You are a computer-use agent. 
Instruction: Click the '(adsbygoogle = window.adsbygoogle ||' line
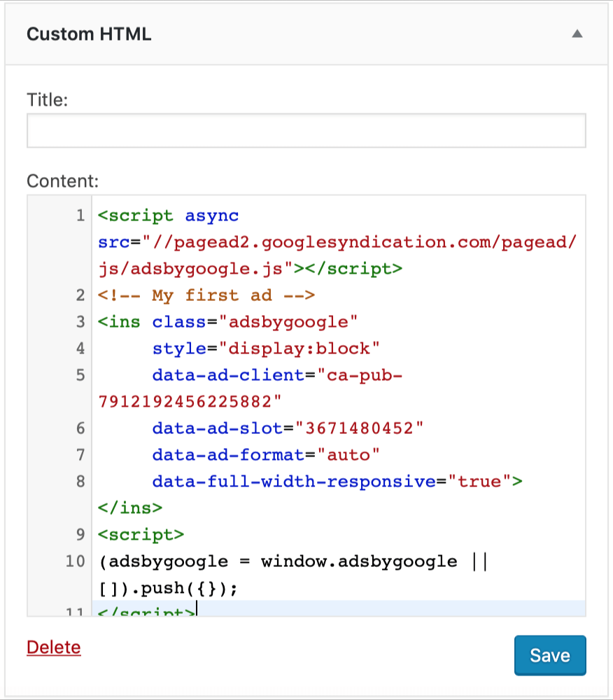tap(293, 561)
